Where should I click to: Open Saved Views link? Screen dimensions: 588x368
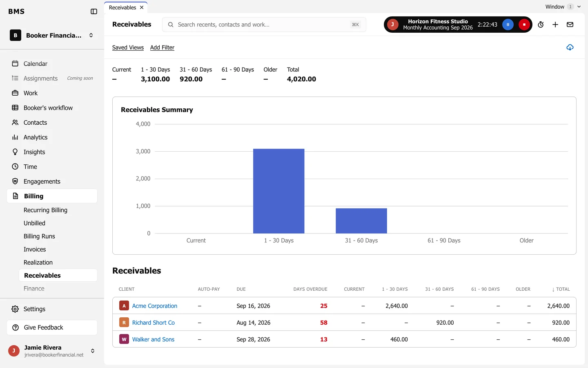(128, 47)
